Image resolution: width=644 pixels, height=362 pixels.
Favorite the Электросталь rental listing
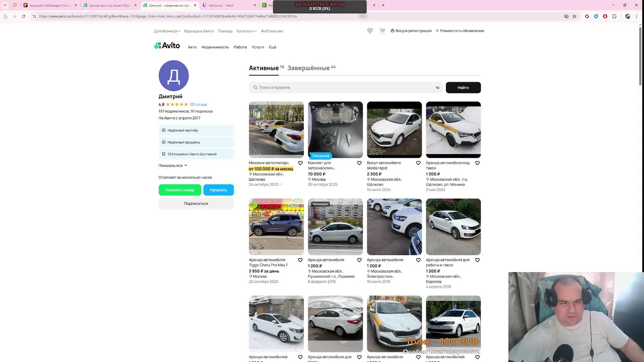418,260
